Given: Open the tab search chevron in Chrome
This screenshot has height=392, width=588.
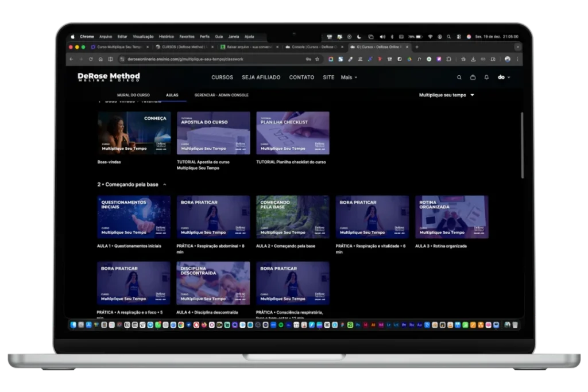Looking at the screenshot, I should [x=517, y=47].
